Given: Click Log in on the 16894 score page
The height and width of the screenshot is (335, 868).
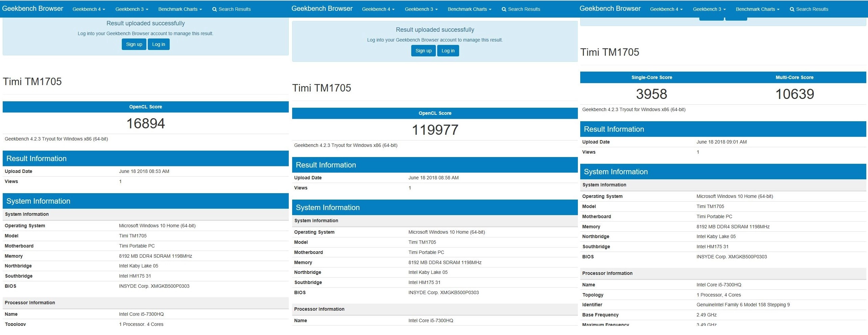Looking at the screenshot, I should (159, 44).
